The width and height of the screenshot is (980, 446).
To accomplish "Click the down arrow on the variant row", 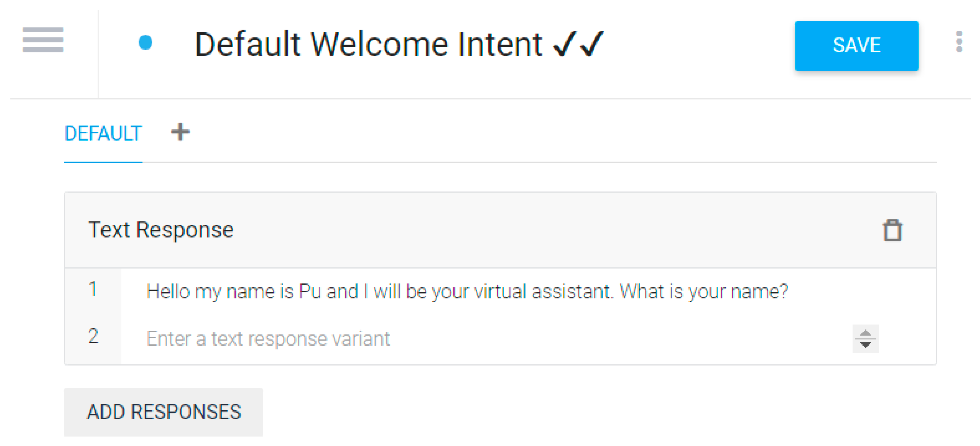I will [x=866, y=345].
